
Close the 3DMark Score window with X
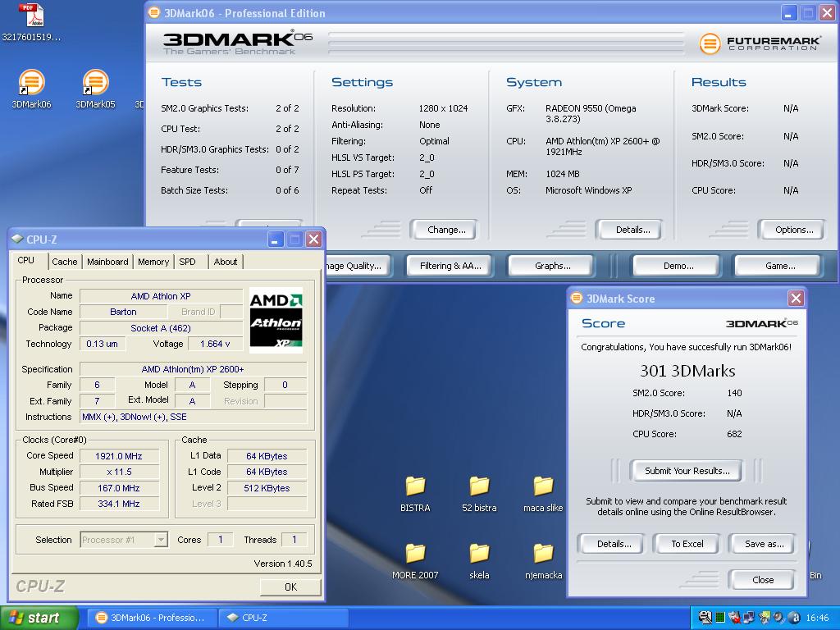(x=796, y=299)
